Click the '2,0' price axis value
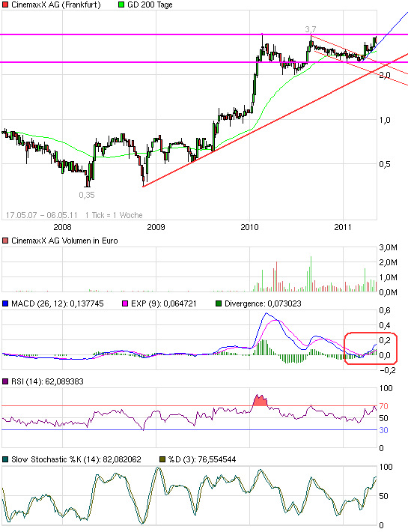Viewport: 408px width, 532px height. [x=385, y=76]
